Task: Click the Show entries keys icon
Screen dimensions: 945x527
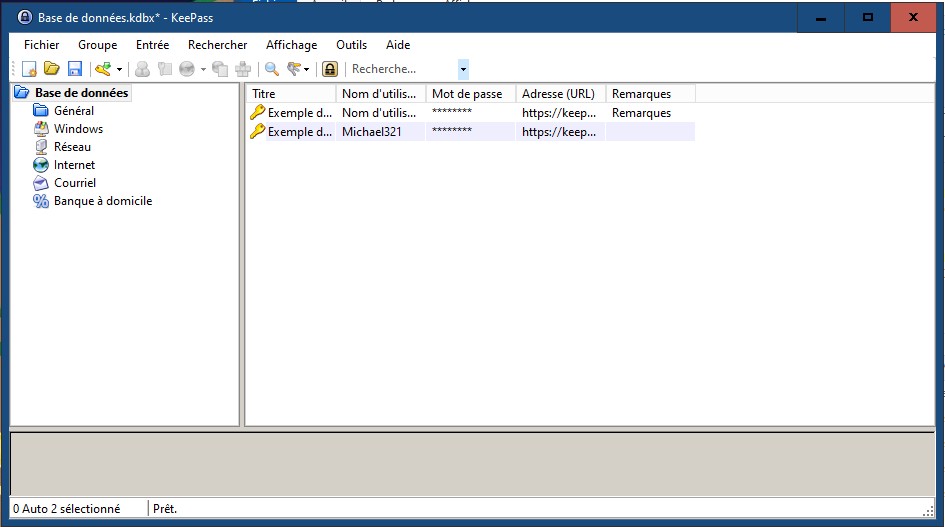Action: point(294,69)
